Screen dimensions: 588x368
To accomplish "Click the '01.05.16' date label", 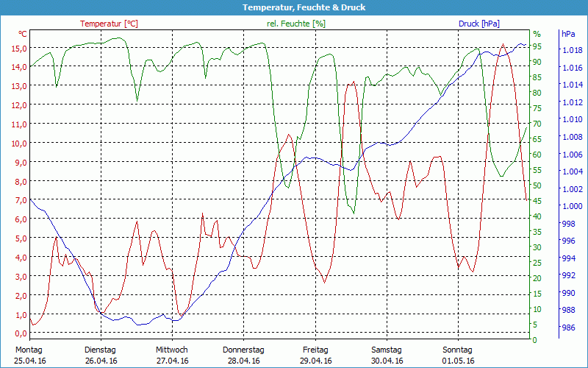I will (x=458, y=361).
